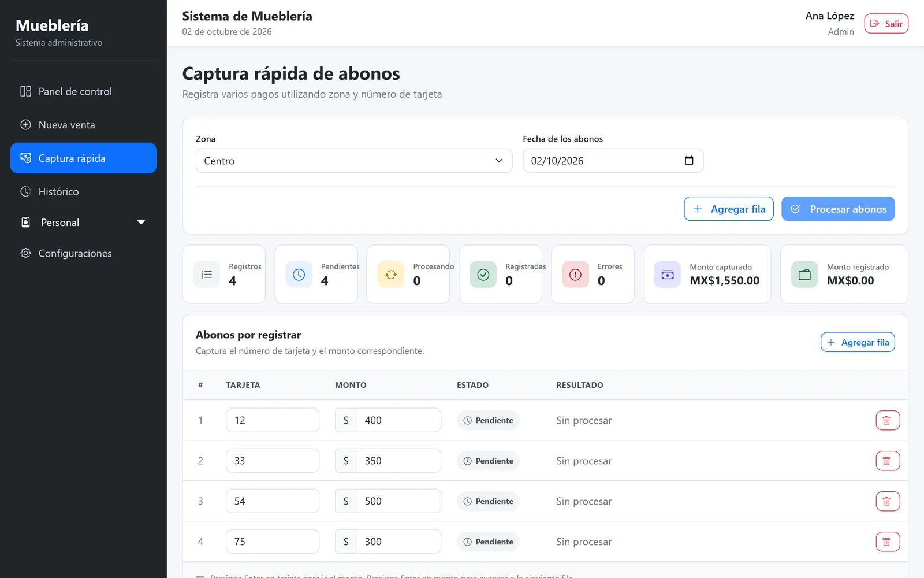This screenshot has height=578, width=924.
Task: Click the Errores alert icon
Action: [575, 275]
